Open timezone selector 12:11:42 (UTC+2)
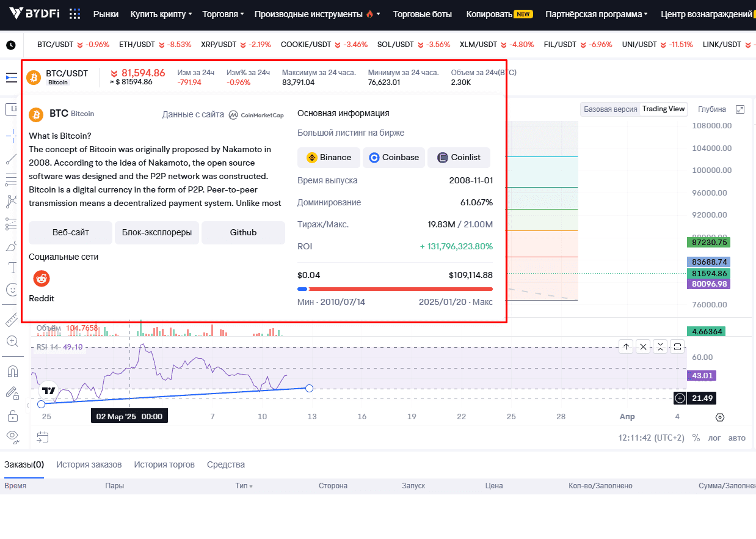 pyautogui.click(x=651, y=438)
